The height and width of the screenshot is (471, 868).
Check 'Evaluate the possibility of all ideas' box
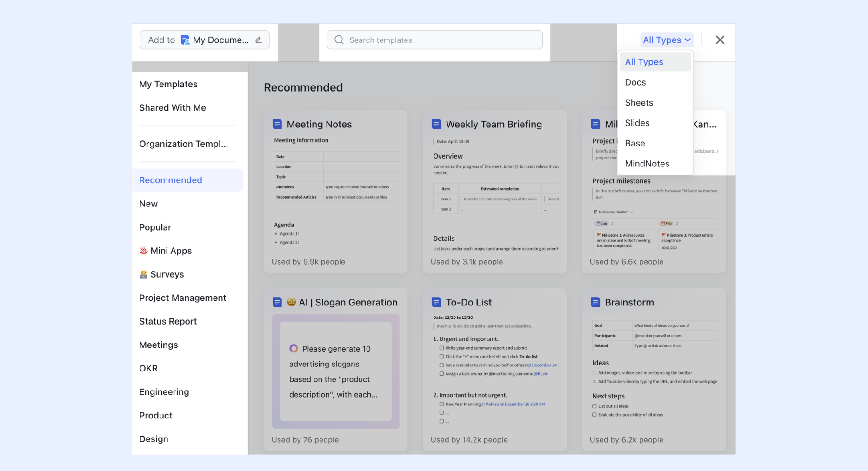pyautogui.click(x=594, y=415)
